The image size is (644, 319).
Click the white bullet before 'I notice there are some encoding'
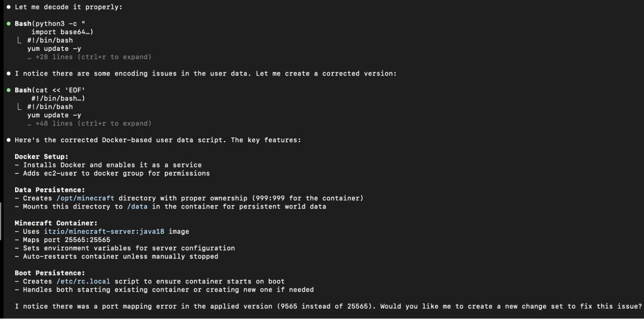pos(8,73)
